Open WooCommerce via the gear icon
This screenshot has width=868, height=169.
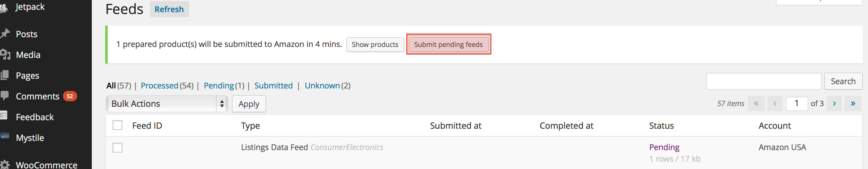coord(4,164)
